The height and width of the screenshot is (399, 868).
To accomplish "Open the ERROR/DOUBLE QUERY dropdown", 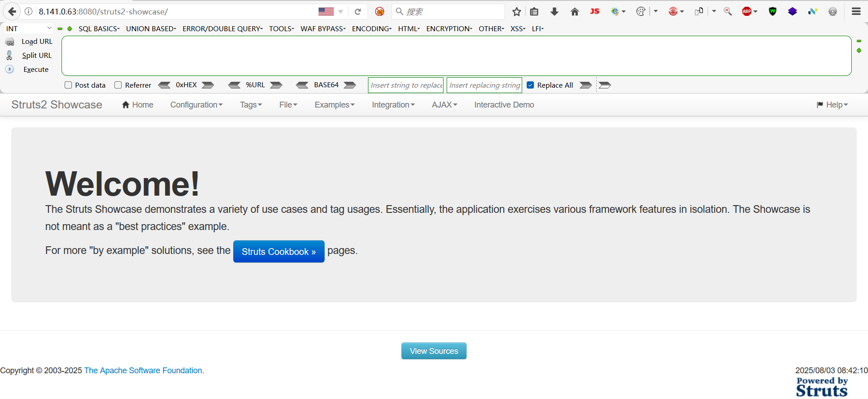I will pyautogui.click(x=222, y=28).
